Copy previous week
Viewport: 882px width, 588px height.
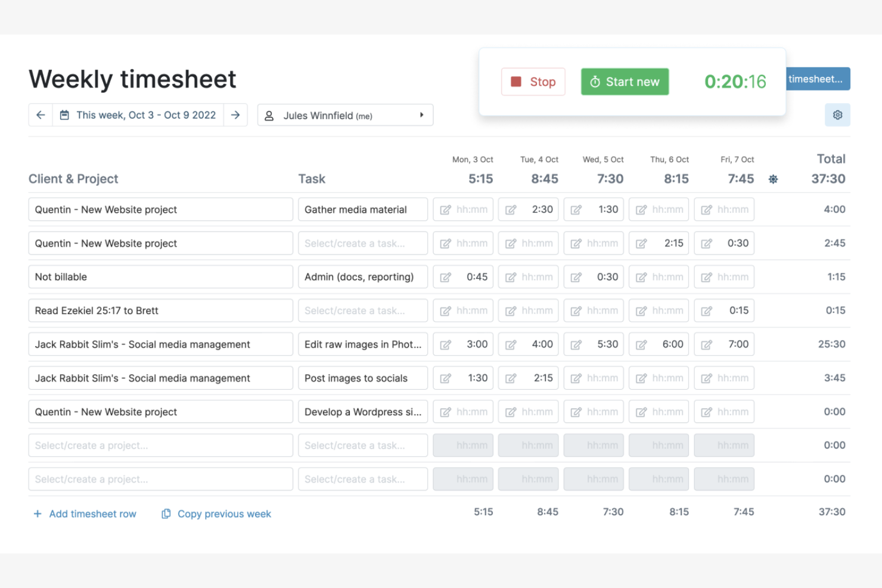click(224, 513)
